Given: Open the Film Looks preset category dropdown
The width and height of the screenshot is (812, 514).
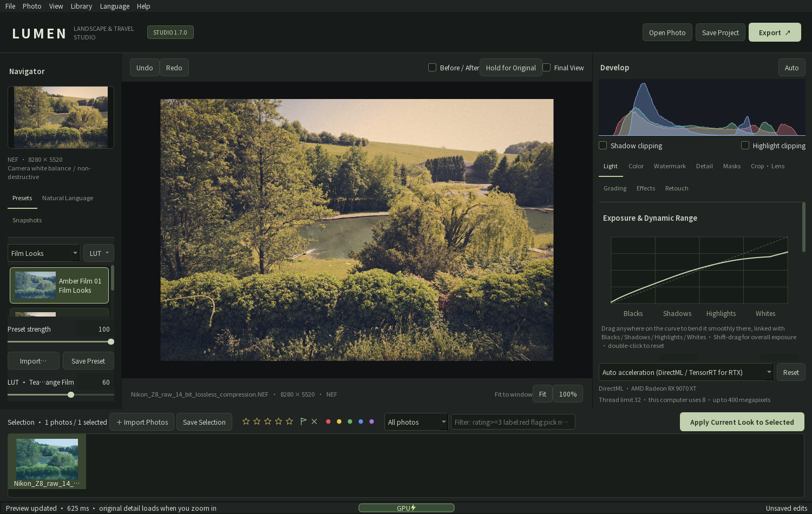Looking at the screenshot, I should [x=44, y=253].
